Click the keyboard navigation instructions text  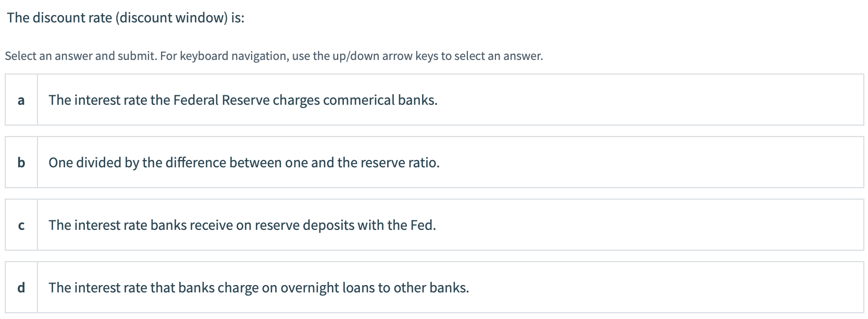pyautogui.click(x=274, y=55)
